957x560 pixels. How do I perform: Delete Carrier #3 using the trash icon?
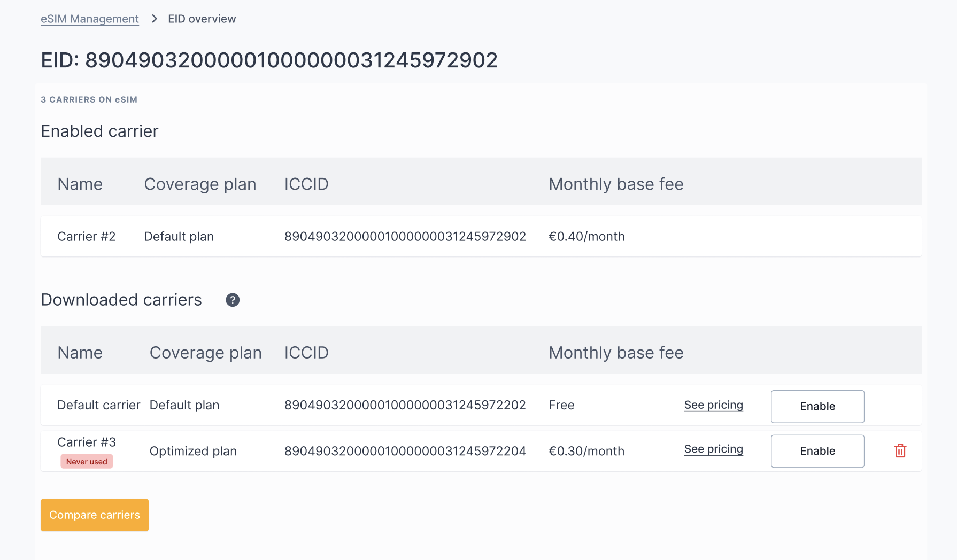[900, 451]
